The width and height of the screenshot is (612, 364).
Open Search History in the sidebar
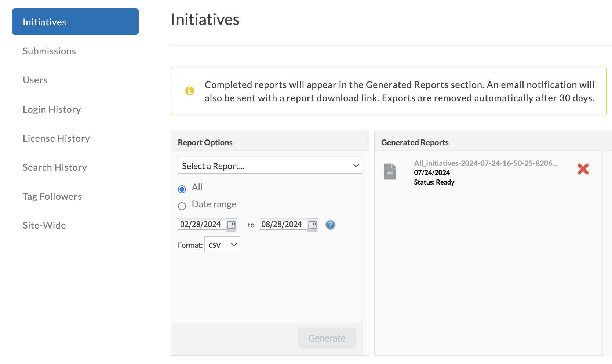coord(55,167)
